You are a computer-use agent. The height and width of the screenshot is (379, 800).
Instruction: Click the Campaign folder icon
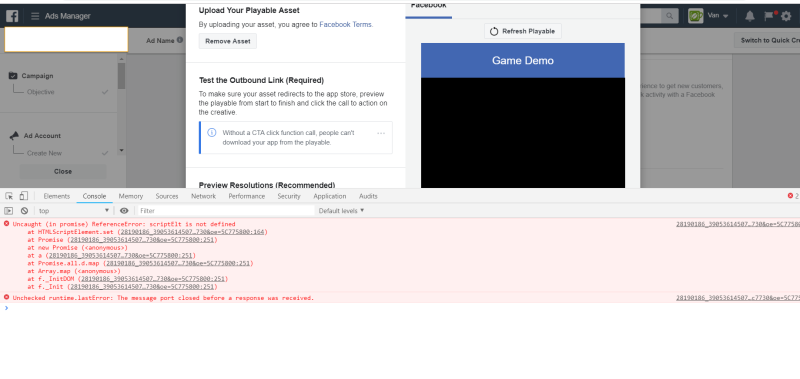pos(13,75)
